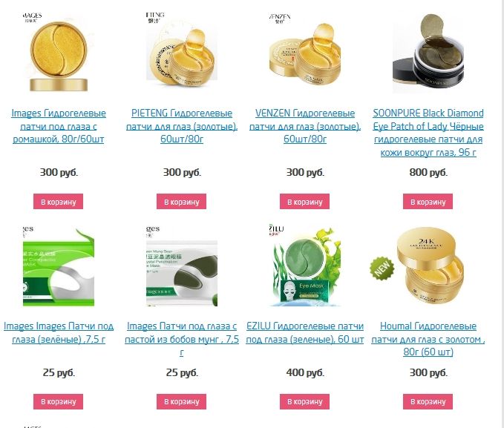Add Images chamomile patches to cart
Viewport: 504px width, 428px height.
(58, 202)
